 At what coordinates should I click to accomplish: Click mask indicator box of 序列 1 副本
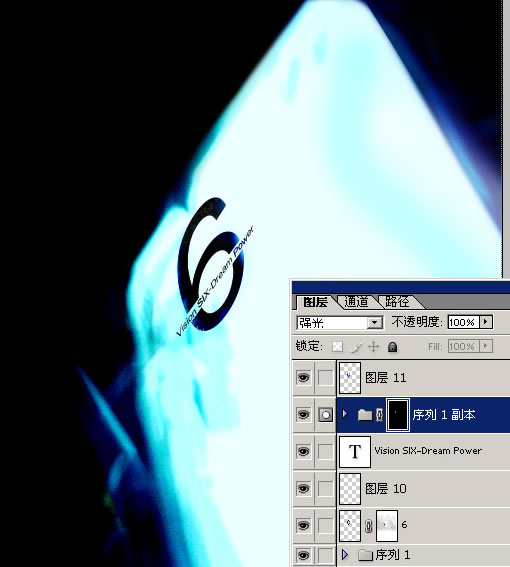point(326,415)
